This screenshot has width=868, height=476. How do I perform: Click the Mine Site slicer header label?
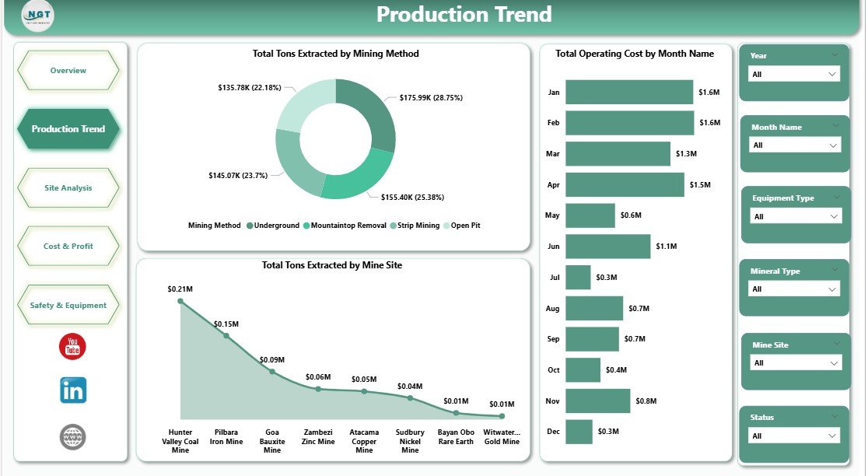point(770,345)
